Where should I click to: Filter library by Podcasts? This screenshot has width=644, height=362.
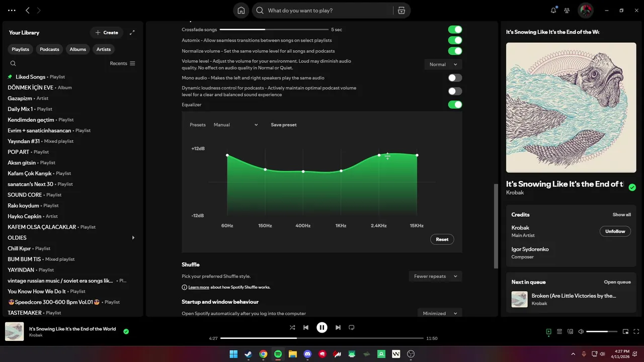(49, 49)
